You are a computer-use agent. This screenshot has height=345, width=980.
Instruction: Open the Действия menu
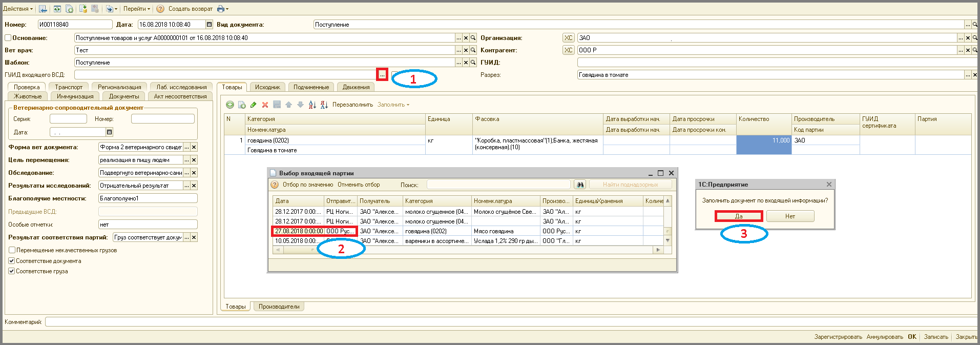18,9
